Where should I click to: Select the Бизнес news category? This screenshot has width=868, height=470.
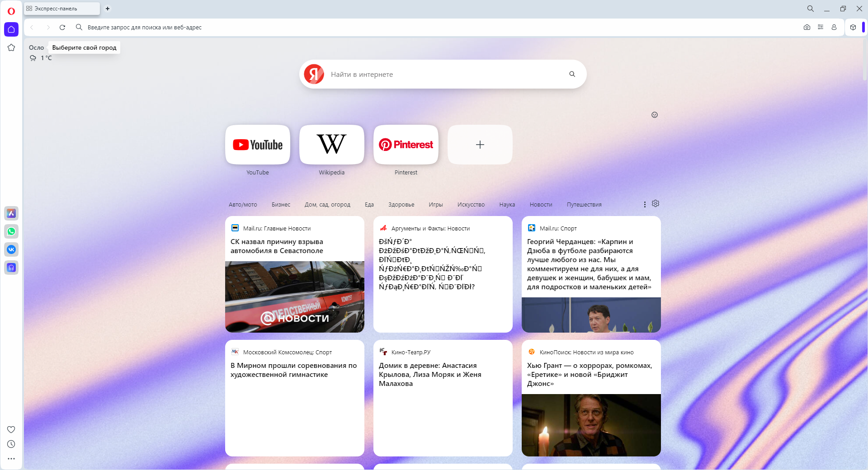pyautogui.click(x=281, y=205)
